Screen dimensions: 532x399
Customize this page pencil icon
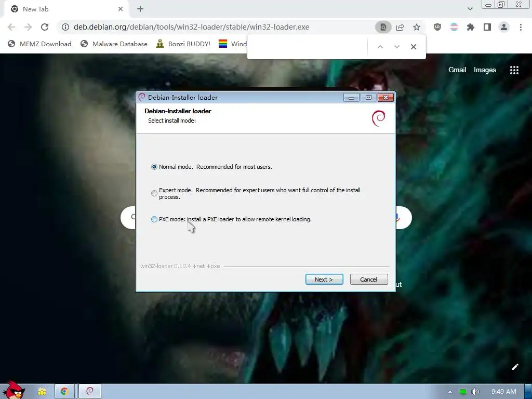tap(515, 367)
